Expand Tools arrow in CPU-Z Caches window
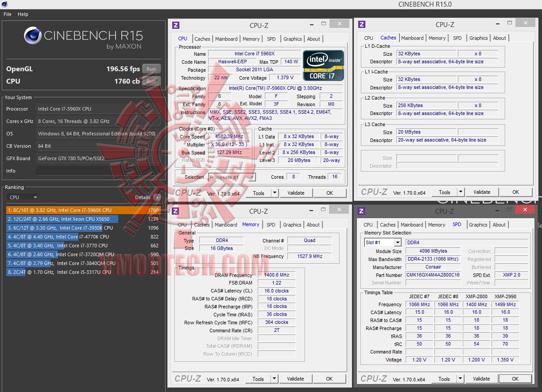Screen dimensions: 542x392 pyautogui.click(x=461, y=192)
